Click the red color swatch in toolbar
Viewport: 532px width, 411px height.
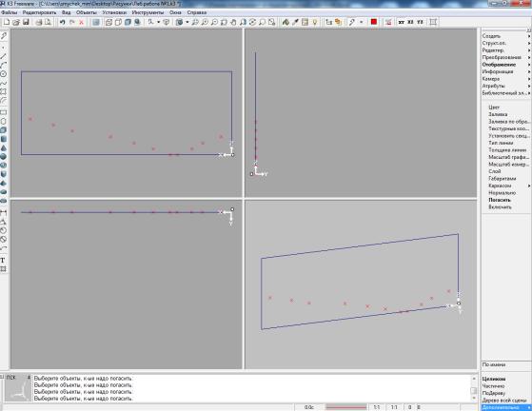[374, 22]
